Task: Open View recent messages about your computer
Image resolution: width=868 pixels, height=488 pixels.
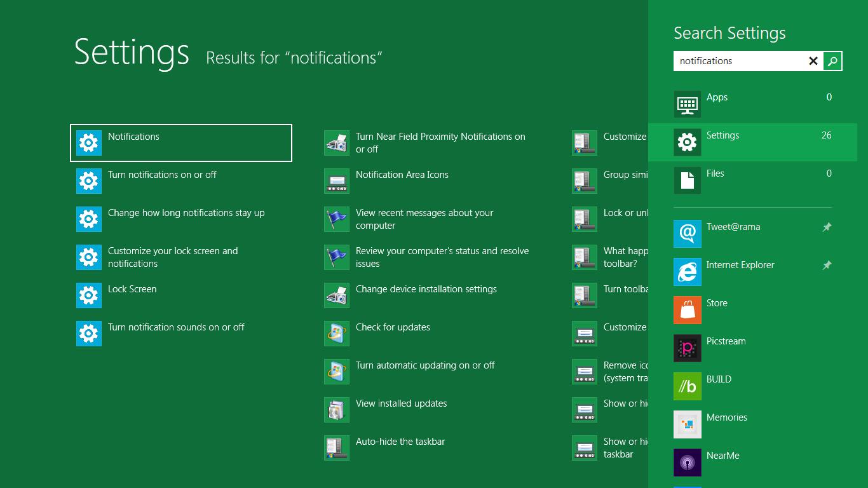Action: (x=429, y=219)
